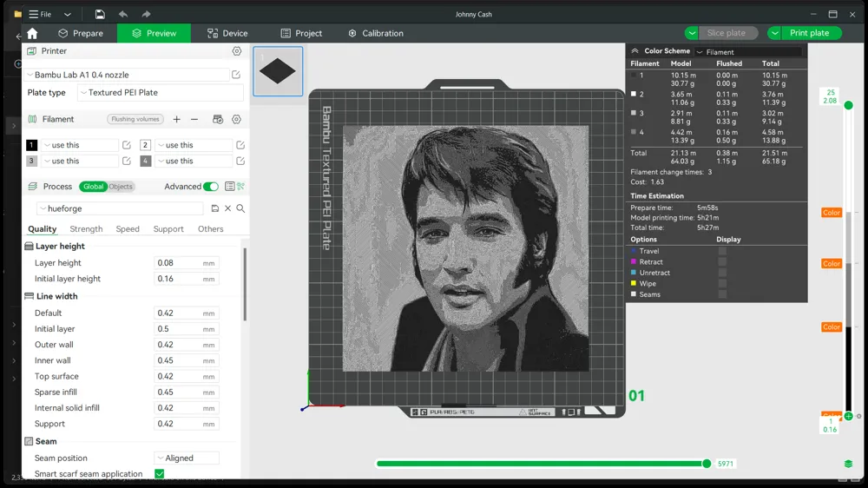
Task: Open the Seam position Aligned dropdown
Action: 187,458
